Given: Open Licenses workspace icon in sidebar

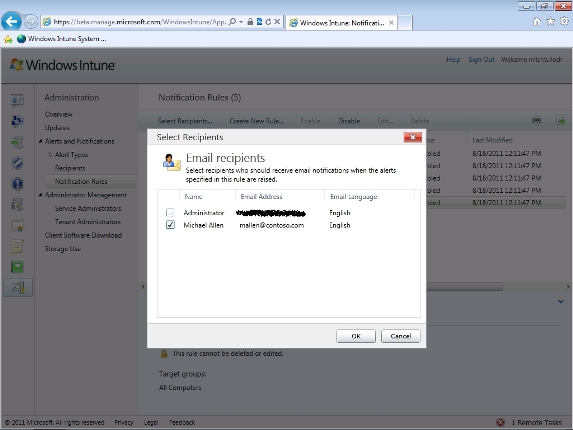Looking at the screenshot, I should tap(17, 226).
